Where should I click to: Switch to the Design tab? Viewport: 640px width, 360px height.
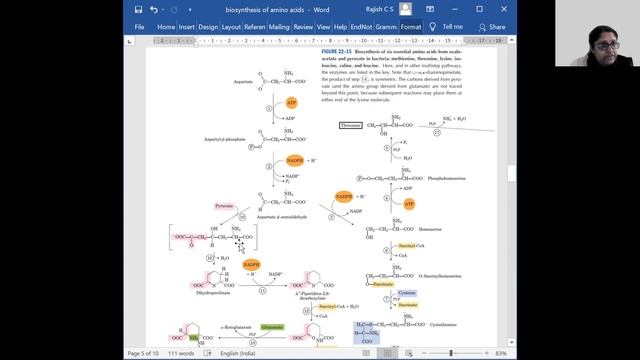[208, 27]
